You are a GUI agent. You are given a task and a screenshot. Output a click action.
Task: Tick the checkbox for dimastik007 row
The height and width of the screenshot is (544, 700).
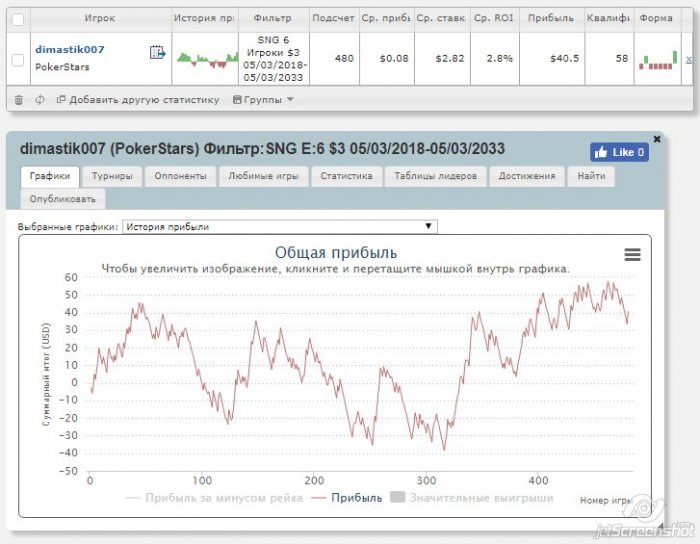click(x=18, y=59)
